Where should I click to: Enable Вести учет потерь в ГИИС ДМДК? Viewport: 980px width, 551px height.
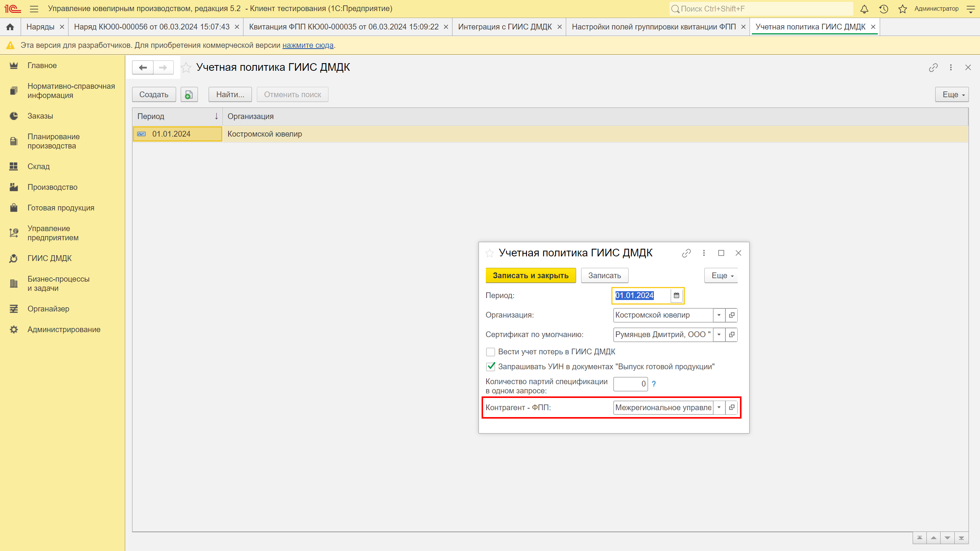click(490, 352)
